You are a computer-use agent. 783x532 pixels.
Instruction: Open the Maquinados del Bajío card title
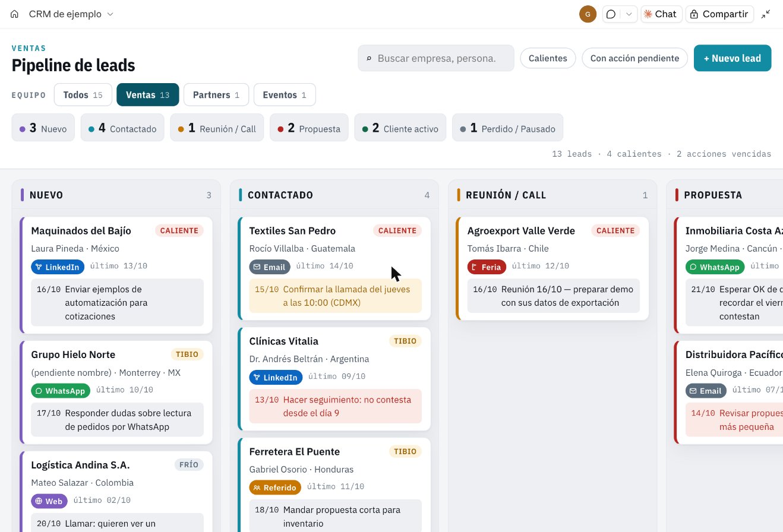click(x=81, y=230)
